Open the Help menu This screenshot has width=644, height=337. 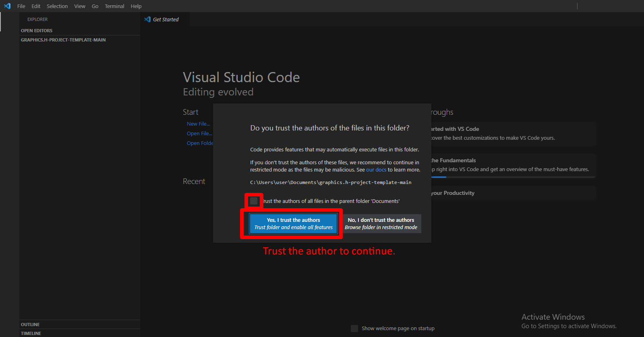point(136,6)
